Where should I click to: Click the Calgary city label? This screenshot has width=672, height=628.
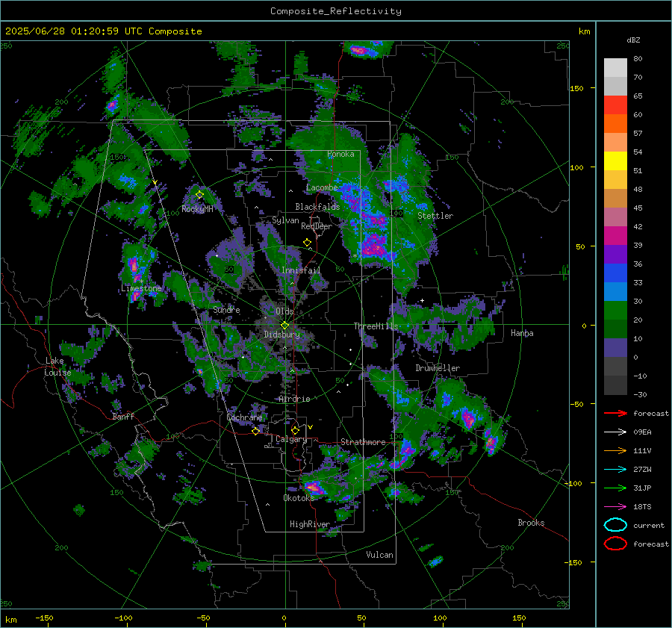(291, 439)
